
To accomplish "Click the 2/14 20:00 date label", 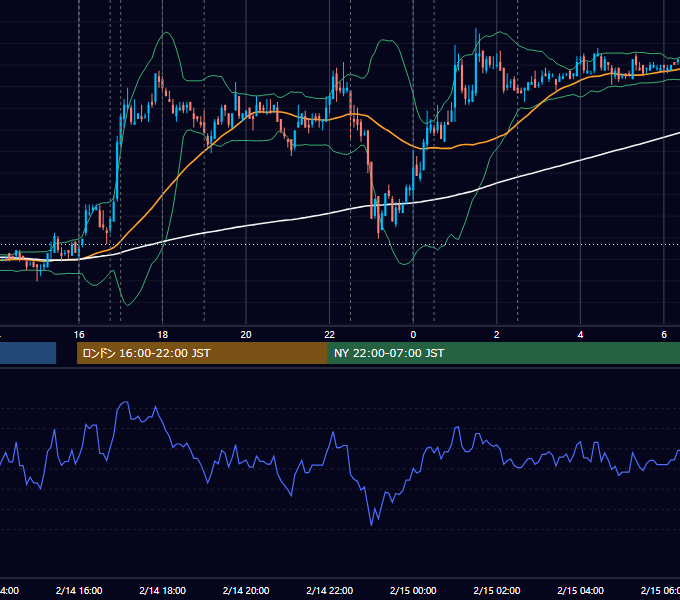I will click(x=246, y=590).
